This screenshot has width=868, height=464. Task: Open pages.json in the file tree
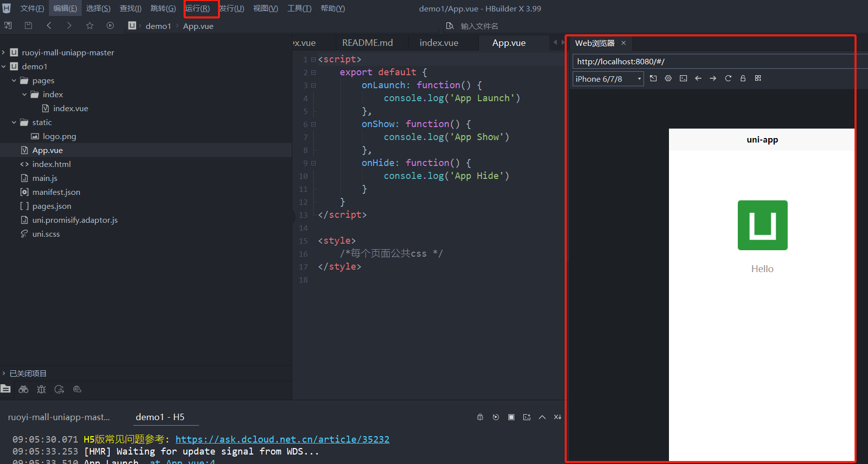pos(52,206)
